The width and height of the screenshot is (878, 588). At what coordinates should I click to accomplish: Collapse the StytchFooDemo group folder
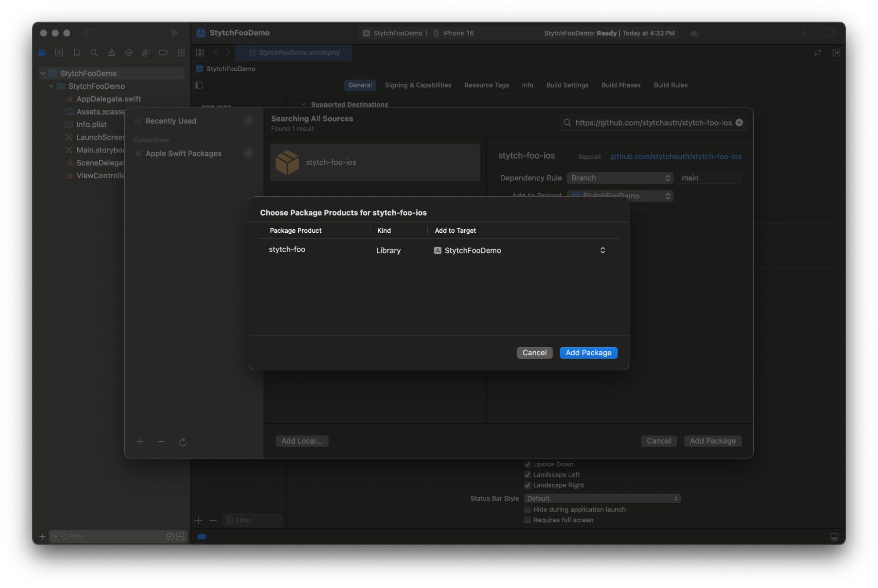51,86
